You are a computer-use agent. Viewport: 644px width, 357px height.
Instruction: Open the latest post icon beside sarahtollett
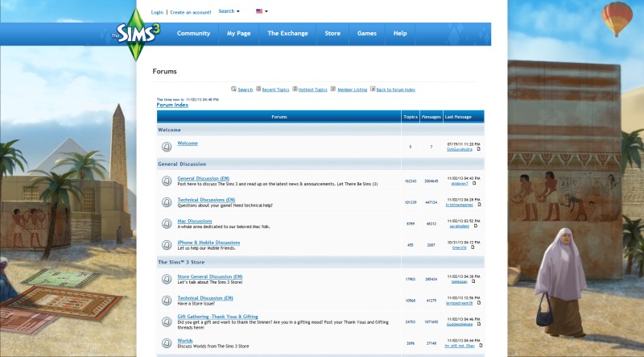pos(476,226)
